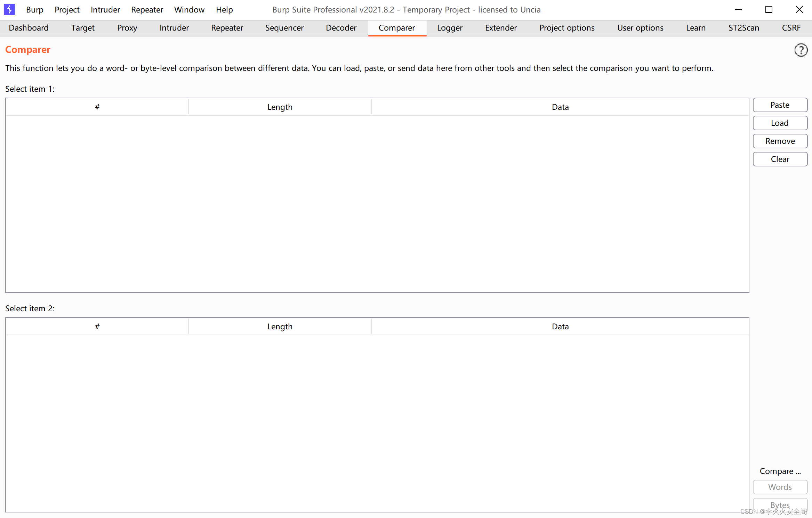Open the Window menu

pyautogui.click(x=189, y=10)
